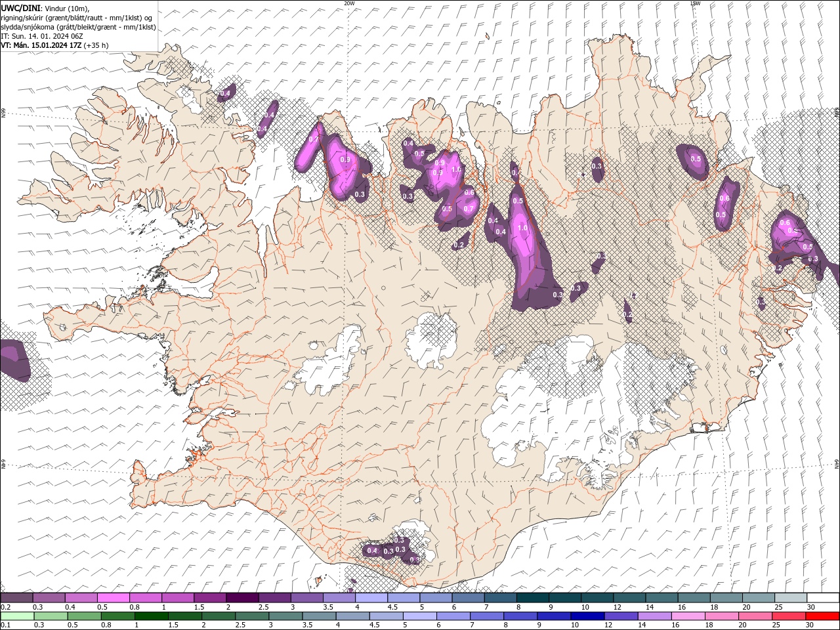Click the '0.4' label in the upper legend
Image resolution: width=840 pixels, height=630 pixels.
(70, 607)
